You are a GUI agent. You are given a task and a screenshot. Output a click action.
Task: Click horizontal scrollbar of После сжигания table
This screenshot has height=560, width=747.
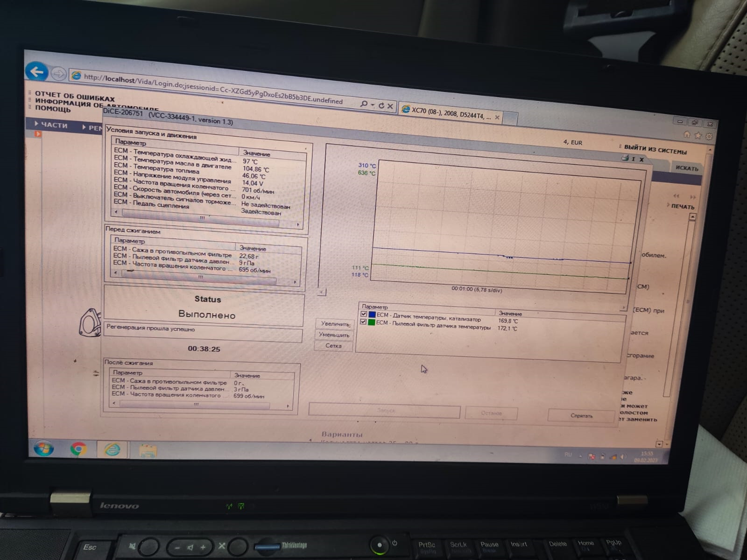(x=195, y=405)
